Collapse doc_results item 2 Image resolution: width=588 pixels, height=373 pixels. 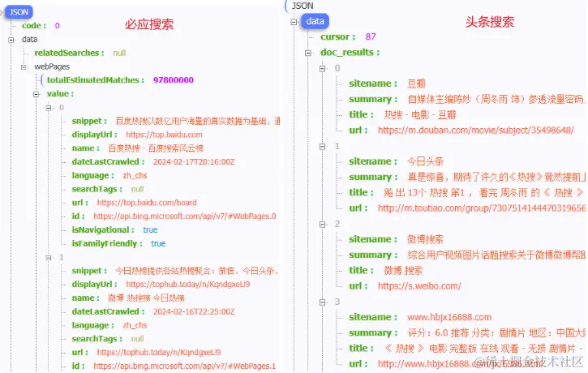tap(323, 225)
